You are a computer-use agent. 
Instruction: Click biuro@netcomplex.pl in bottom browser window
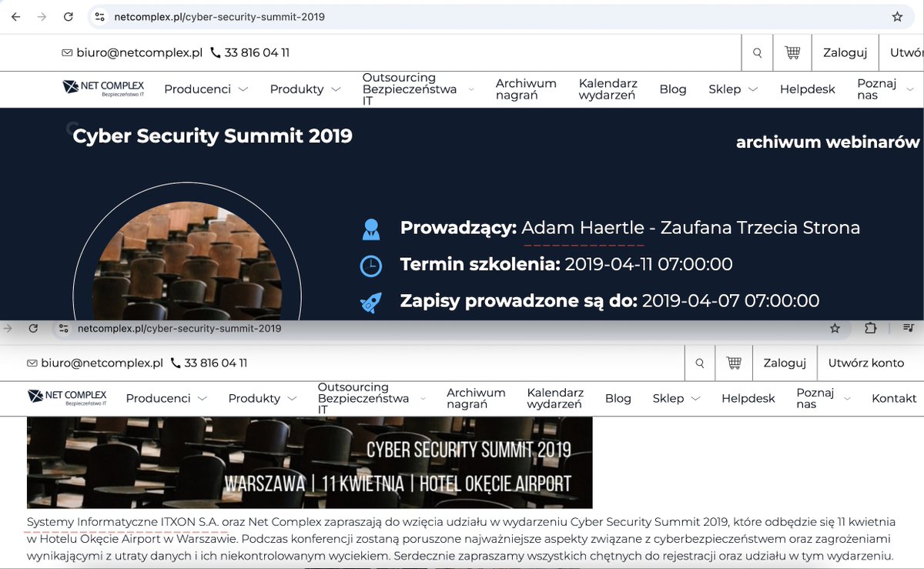(102, 363)
